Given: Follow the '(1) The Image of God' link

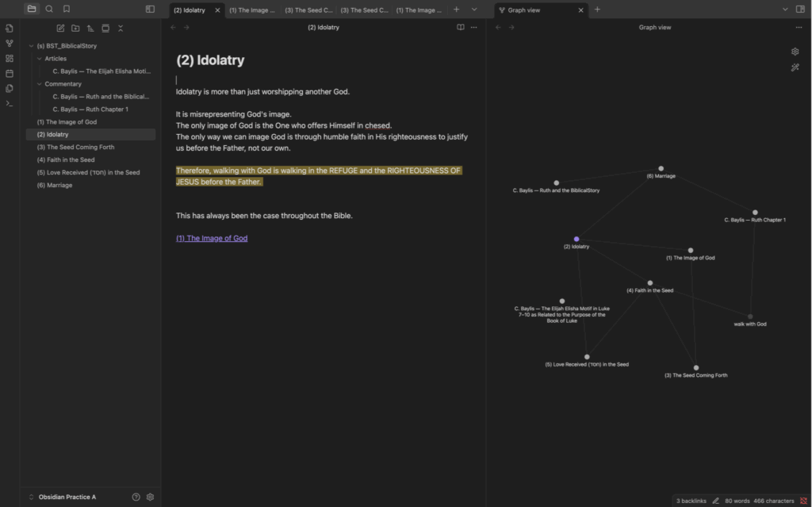Looking at the screenshot, I should 212,238.
